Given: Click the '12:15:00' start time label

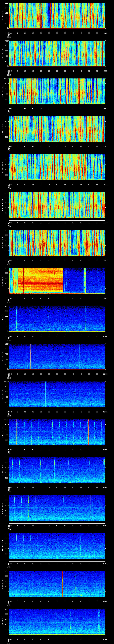Looking at the screenshot, I should tap(9, 563).
